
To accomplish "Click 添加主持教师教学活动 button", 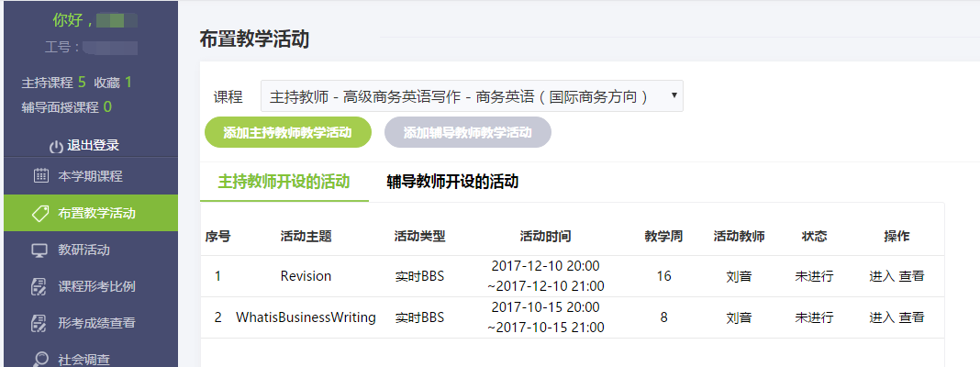I will pyautogui.click(x=287, y=132).
